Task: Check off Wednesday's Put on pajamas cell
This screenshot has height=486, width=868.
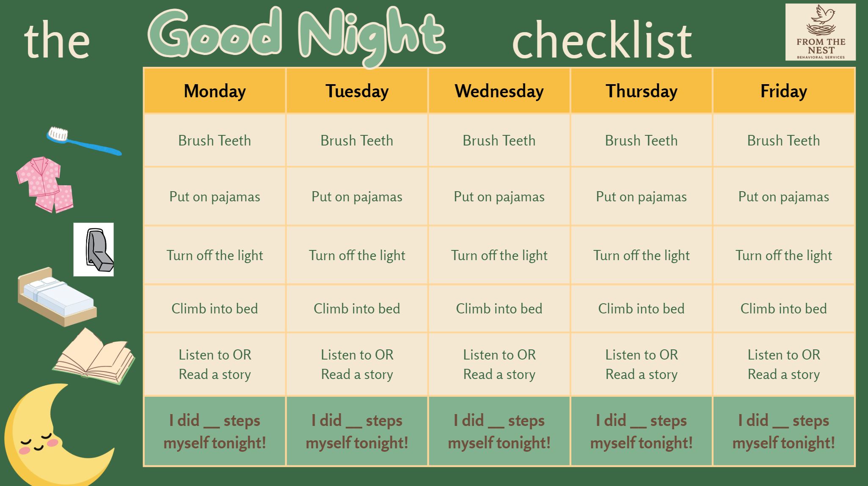Action: [499, 197]
